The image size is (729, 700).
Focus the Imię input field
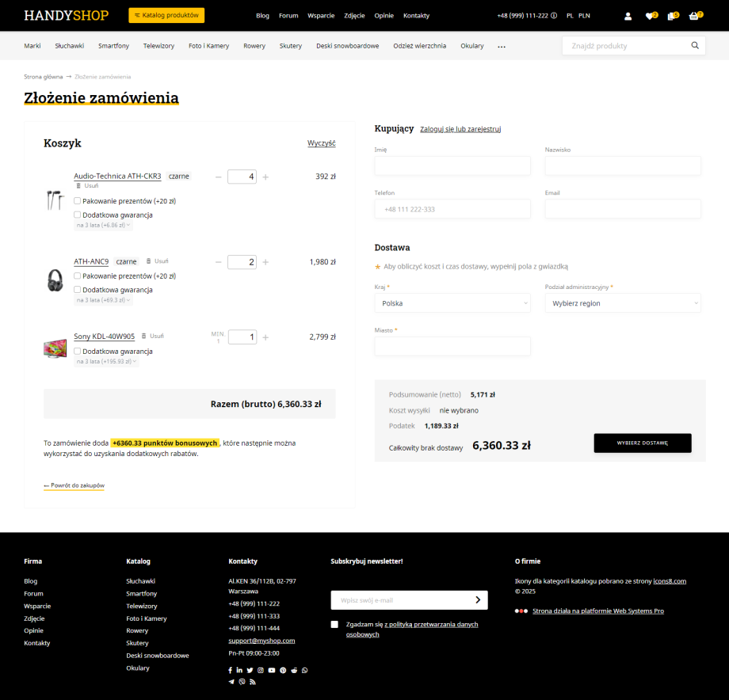pos(452,165)
